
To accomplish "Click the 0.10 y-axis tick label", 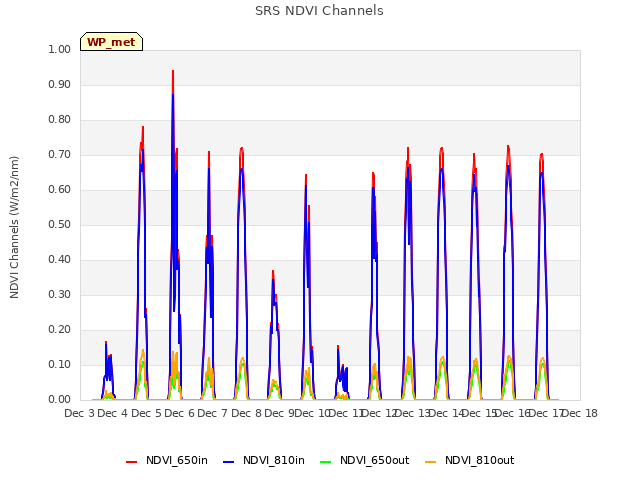I will coord(60,364).
